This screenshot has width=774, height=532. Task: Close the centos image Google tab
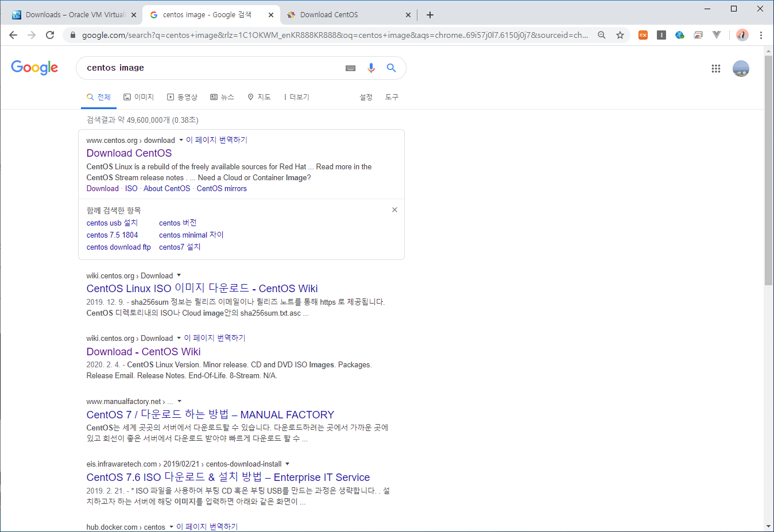pos(271,15)
